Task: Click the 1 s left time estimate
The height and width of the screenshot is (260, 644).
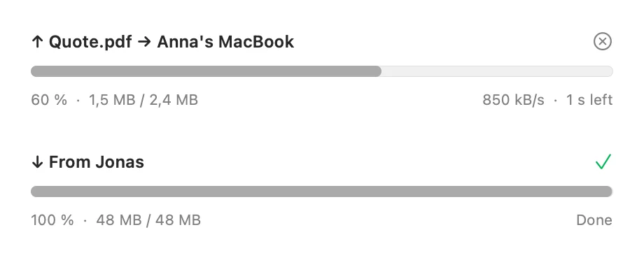Action: [589, 100]
